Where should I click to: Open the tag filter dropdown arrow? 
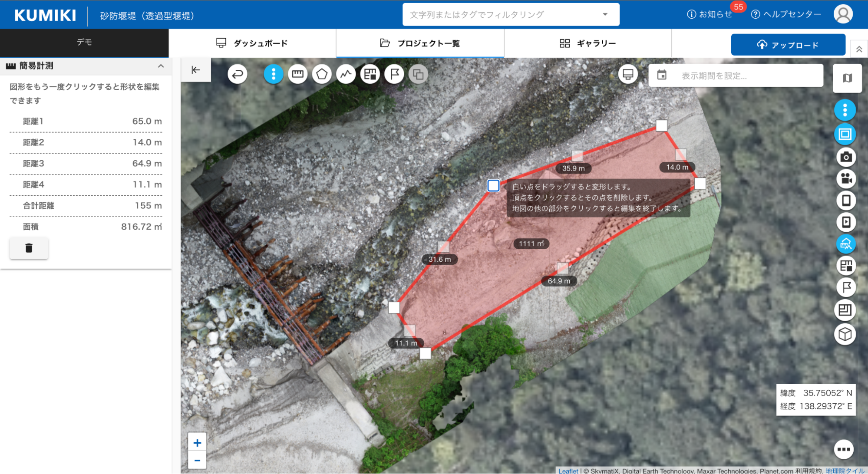click(605, 14)
